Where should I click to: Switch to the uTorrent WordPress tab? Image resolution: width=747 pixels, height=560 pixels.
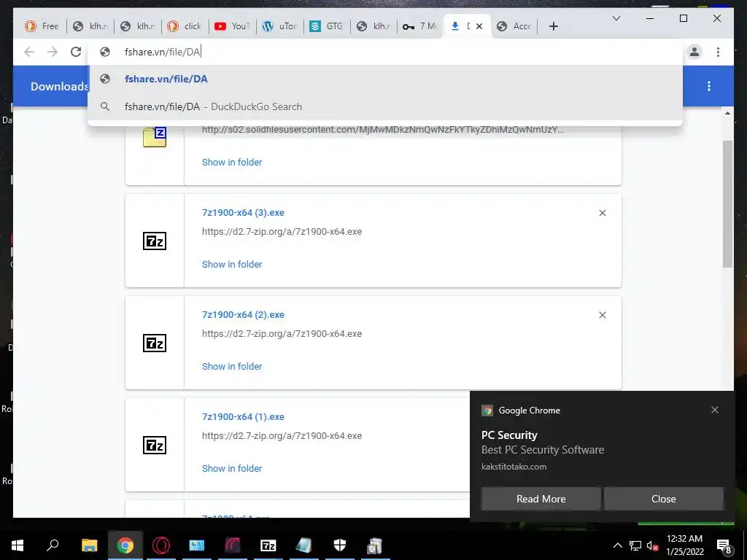(279, 26)
